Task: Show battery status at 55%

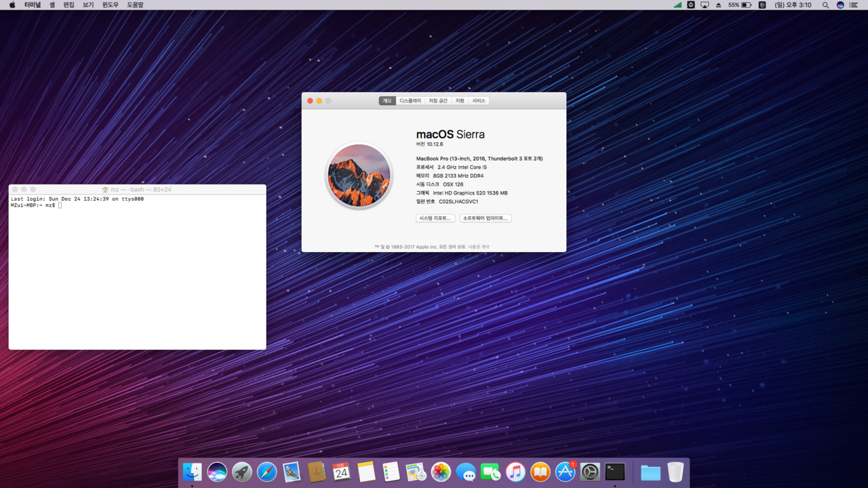Action: pyautogui.click(x=740, y=5)
